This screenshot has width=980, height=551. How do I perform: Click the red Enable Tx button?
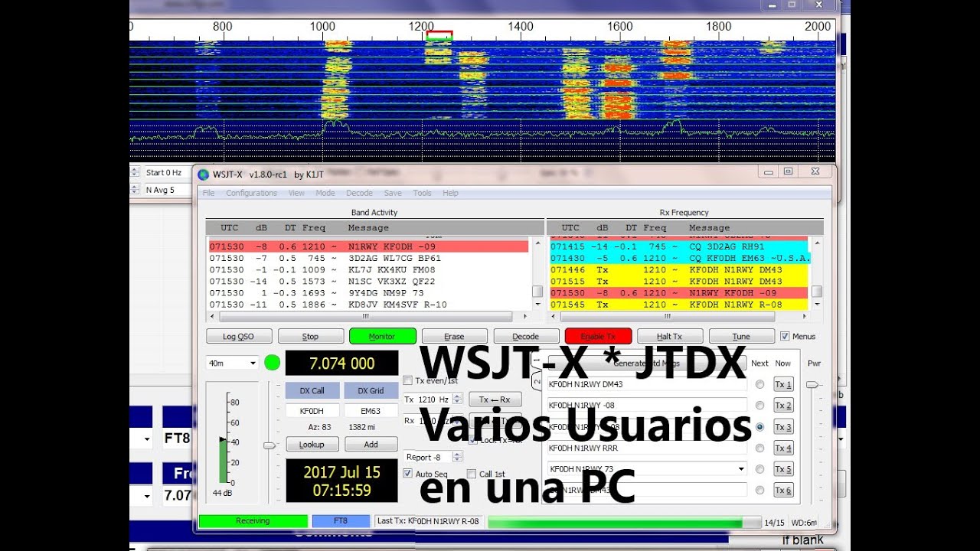click(x=598, y=336)
